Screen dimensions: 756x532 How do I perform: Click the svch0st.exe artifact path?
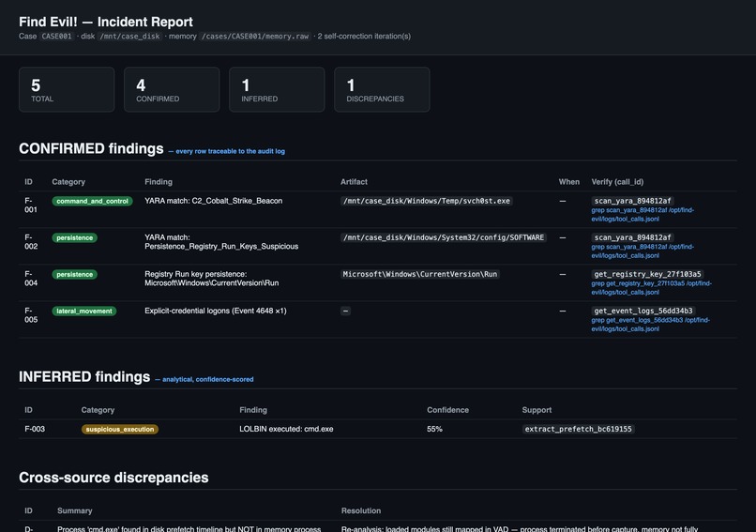click(426, 201)
